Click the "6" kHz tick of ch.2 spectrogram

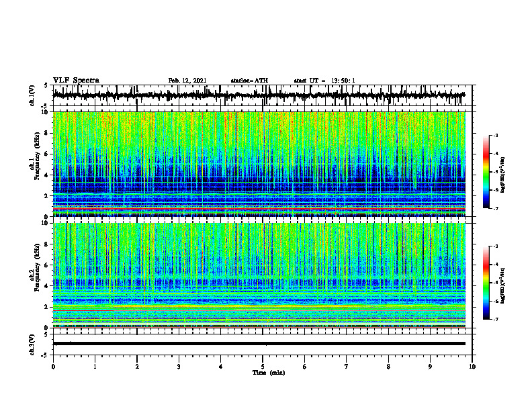pos(47,265)
